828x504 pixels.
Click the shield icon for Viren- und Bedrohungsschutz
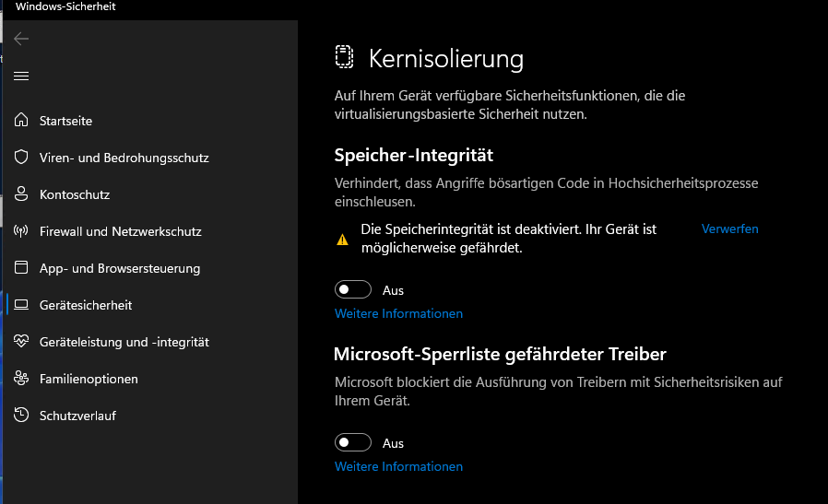coord(21,157)
